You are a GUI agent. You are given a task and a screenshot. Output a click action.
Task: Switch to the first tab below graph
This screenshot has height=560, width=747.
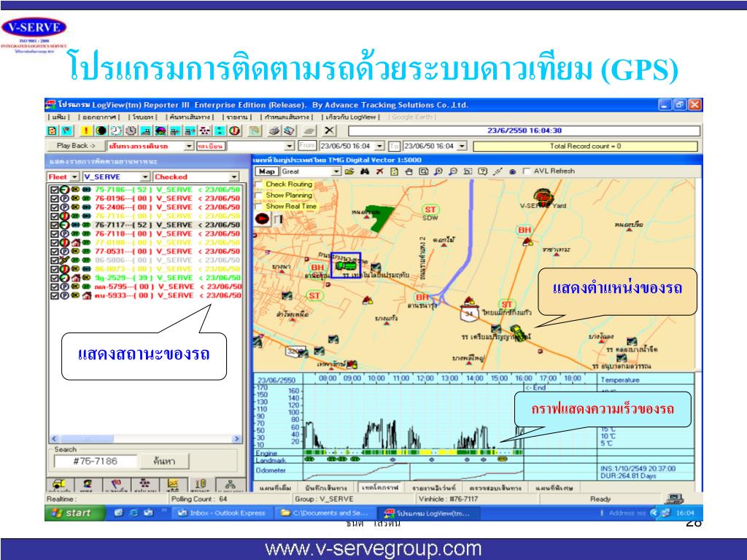[275, 488]
